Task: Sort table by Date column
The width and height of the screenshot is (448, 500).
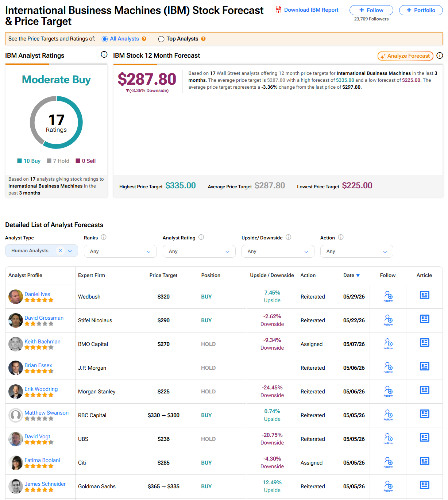Action: 352,275
